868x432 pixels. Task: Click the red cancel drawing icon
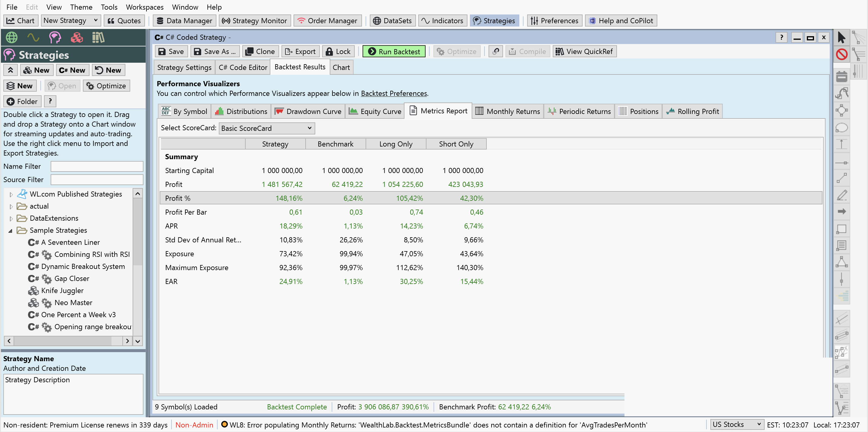click(841, 54)
